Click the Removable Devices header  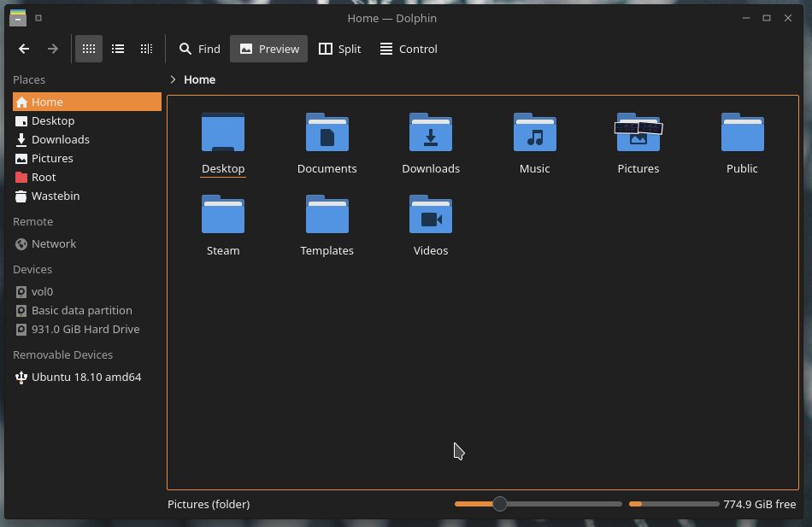62,354
